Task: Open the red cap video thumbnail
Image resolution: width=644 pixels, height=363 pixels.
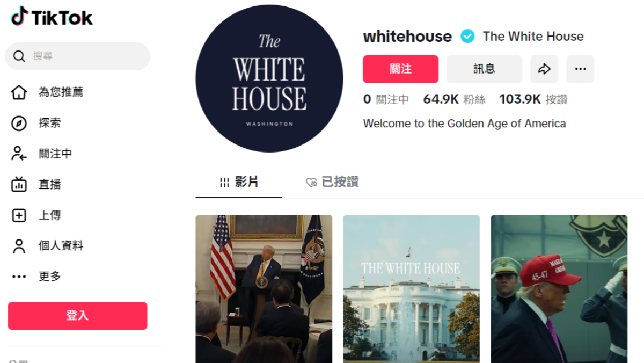Action: tap(559, 289)
